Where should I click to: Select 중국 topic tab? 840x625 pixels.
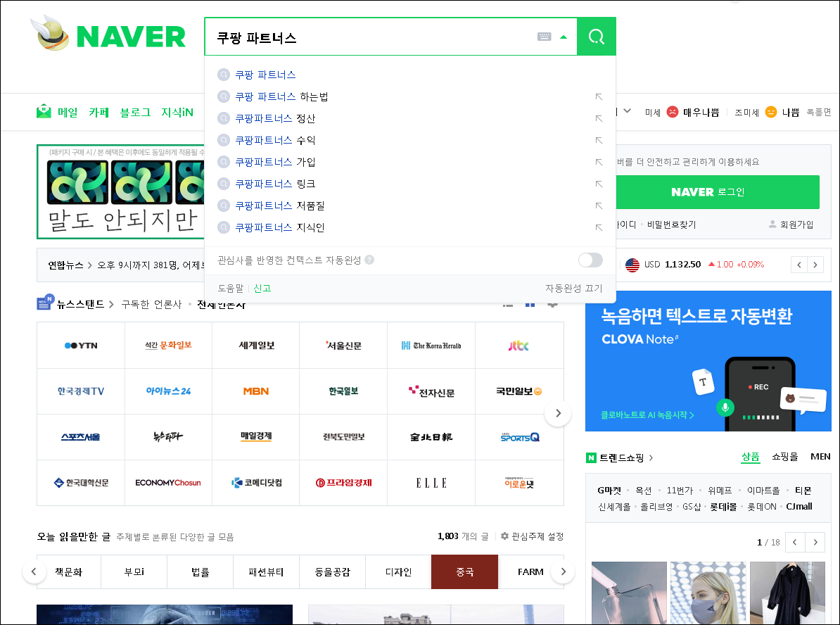point(464,572)
